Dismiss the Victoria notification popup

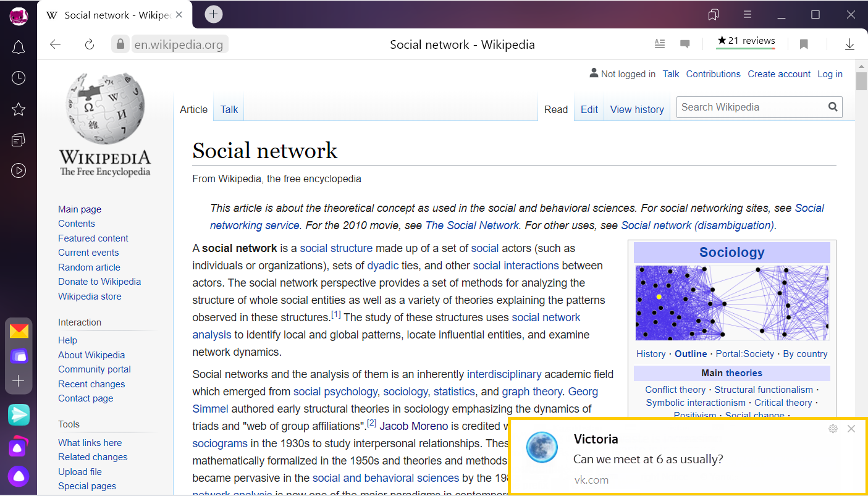pos(851,429)
